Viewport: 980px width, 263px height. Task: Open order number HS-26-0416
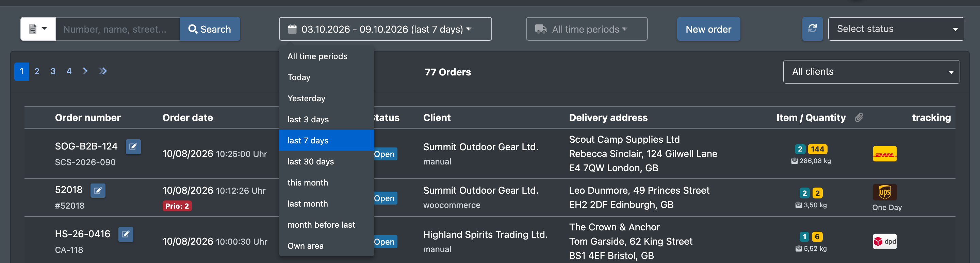click(82, 234)
